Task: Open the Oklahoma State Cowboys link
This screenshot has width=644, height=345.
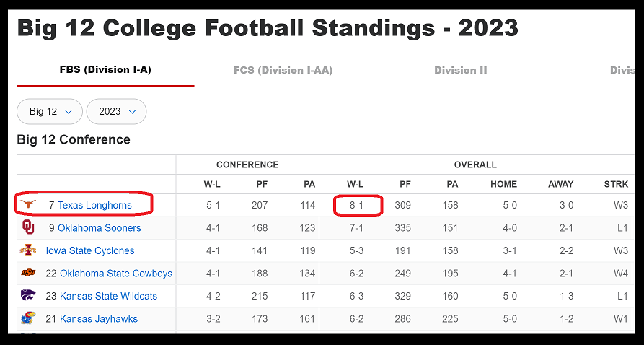Action: [x=115, y=274]
